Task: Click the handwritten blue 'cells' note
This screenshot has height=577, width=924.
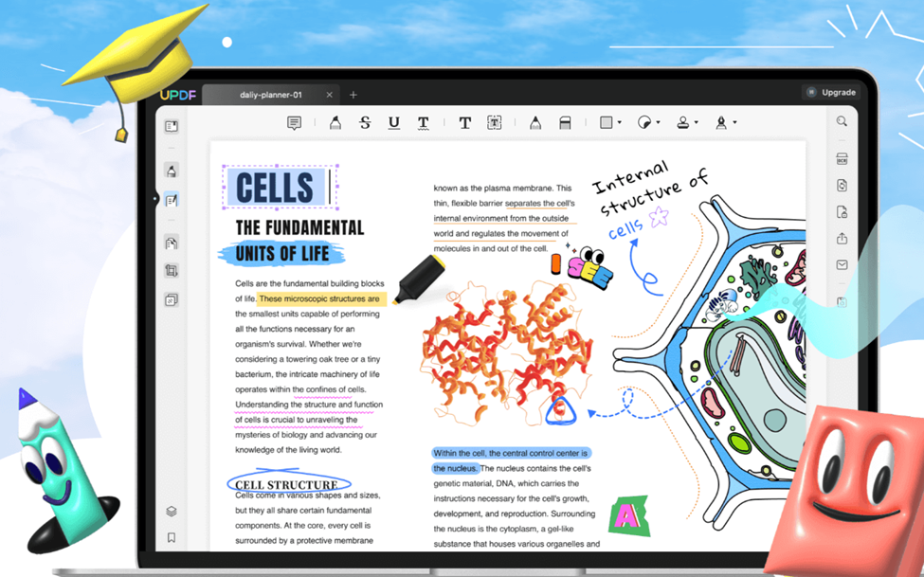Action: click(625, 229)
